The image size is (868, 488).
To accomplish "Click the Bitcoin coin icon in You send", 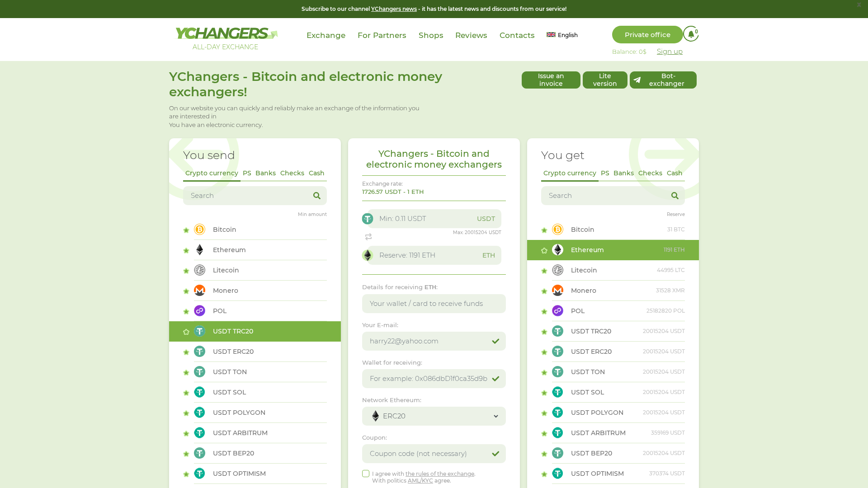I will pyautogui.click(x=199, y=230).
